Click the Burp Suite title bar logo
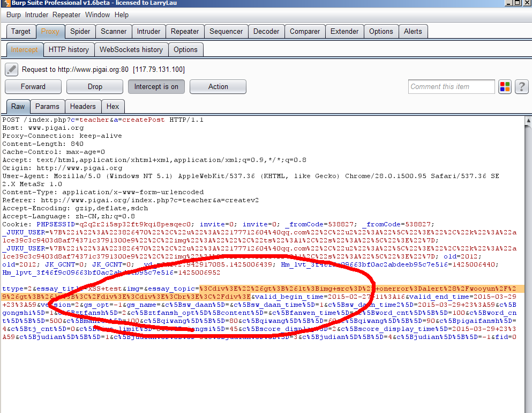Screen dimensions: 532x413 pos(6,3)
